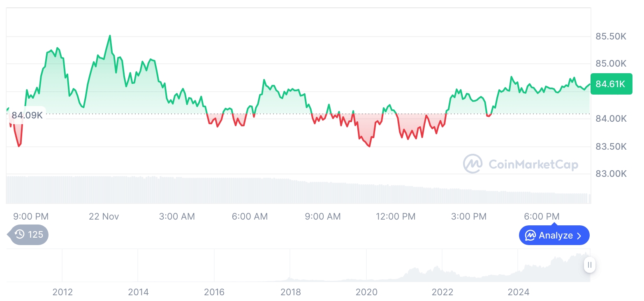This screenshot has width=644, height=301.
Task: Expand the chevron arrow on Analyze
Action: coord(579,236)
